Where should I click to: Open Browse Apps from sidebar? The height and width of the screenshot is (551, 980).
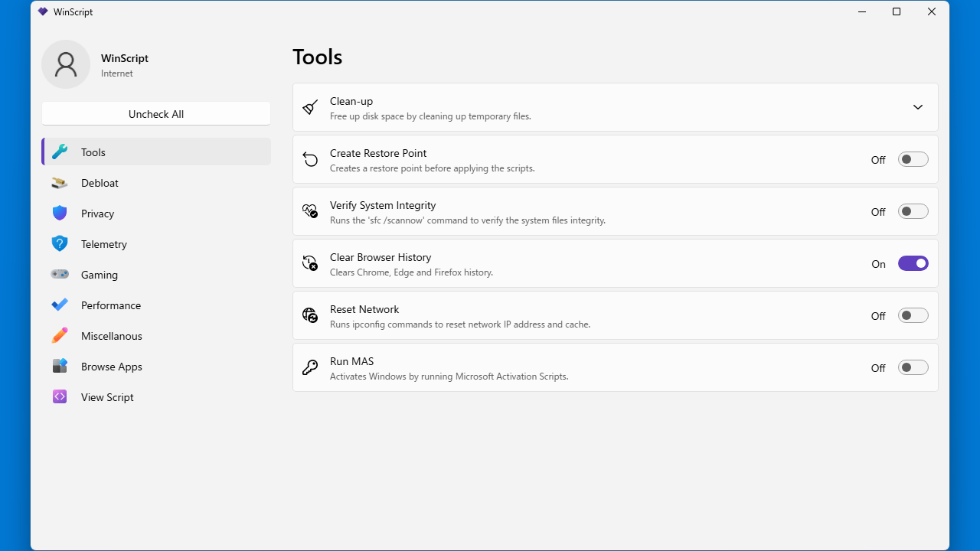156,367
